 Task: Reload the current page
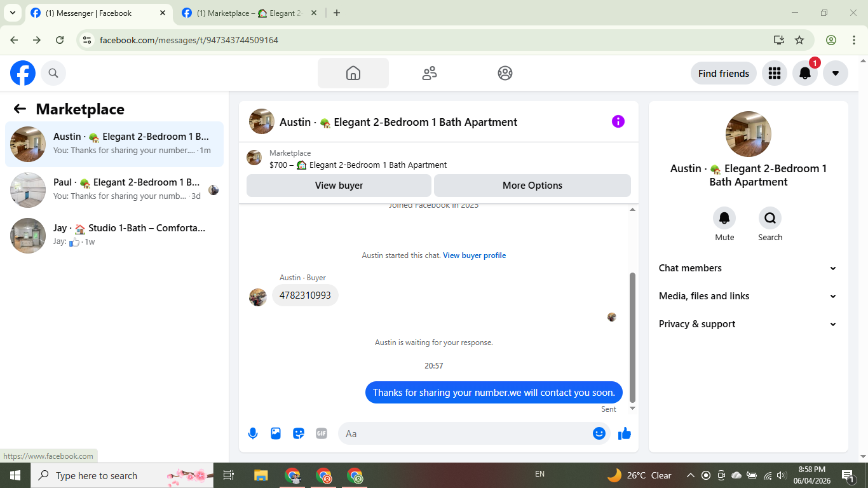tap(60, 40)
